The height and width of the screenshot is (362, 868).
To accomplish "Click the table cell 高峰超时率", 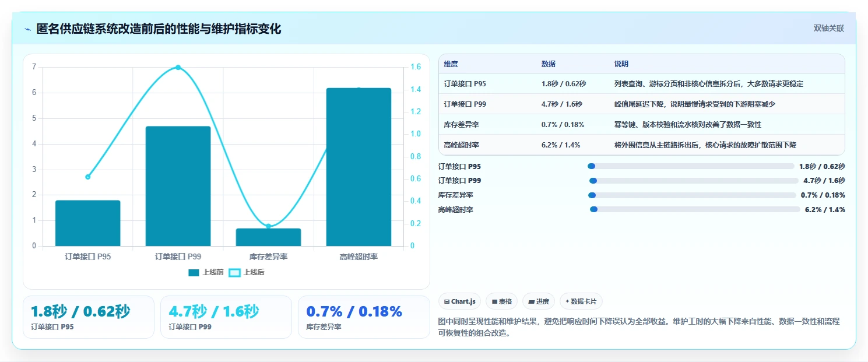I will (x=461, y=145).
